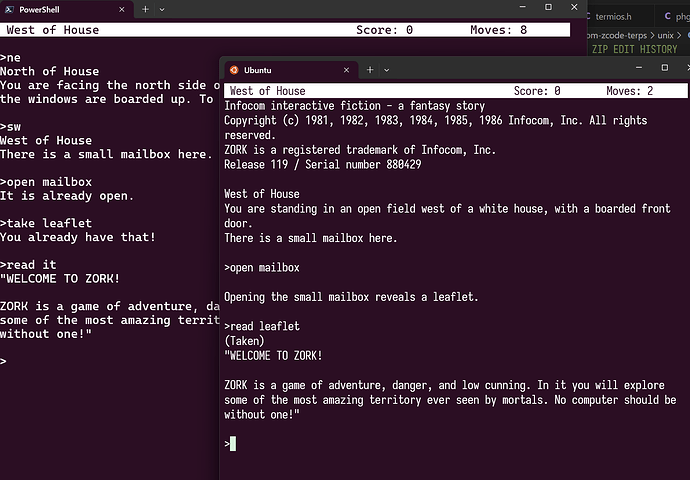
Task: Click 'ZORK is a registered trademark' line
Action: (360, 150)
